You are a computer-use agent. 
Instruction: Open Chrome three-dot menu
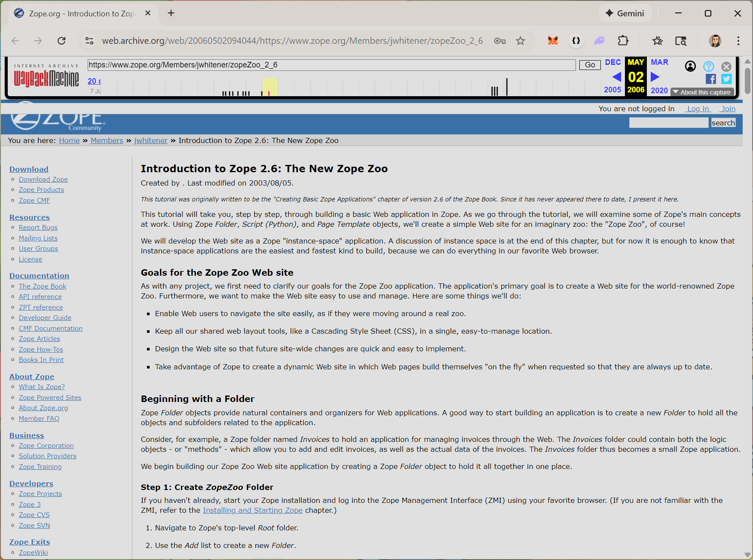(738, 41)
